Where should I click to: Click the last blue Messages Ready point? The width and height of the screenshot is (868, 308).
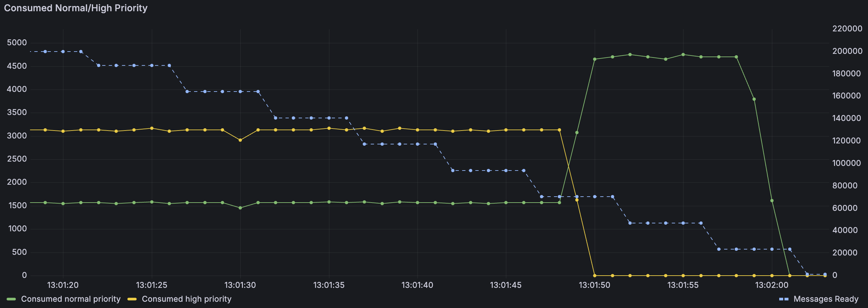click(825, 274)
